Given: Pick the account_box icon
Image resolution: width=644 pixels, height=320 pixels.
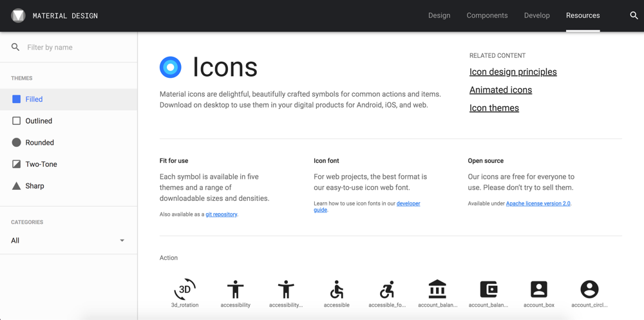Looking at the screenshot, I should click(539, 289).
